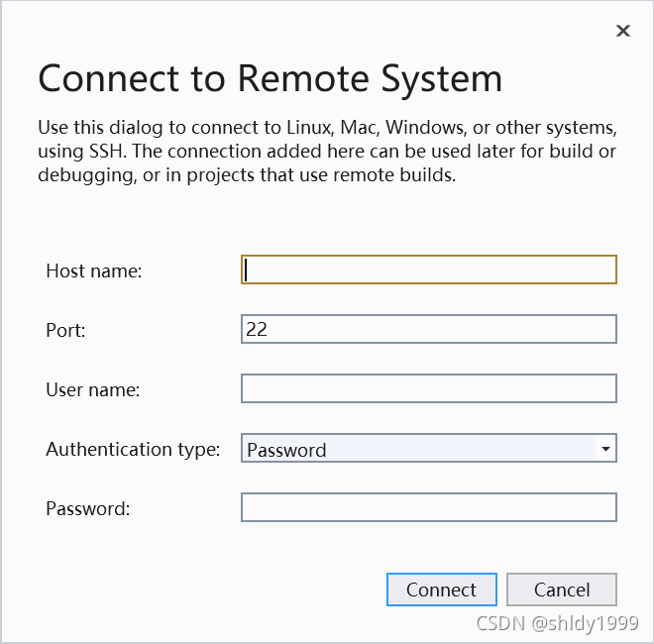This screenshot has width=654, height=644.
Task: Click the Connect to Remote System heading
Action: 270,78
